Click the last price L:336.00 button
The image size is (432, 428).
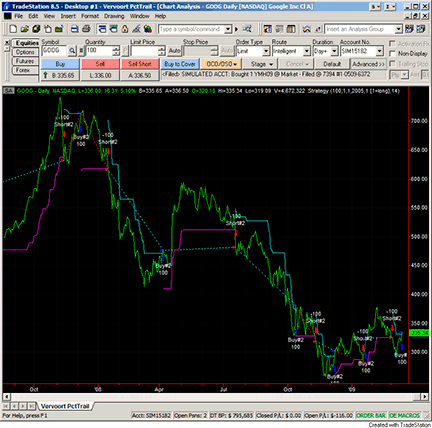click(x=100, y=76)
